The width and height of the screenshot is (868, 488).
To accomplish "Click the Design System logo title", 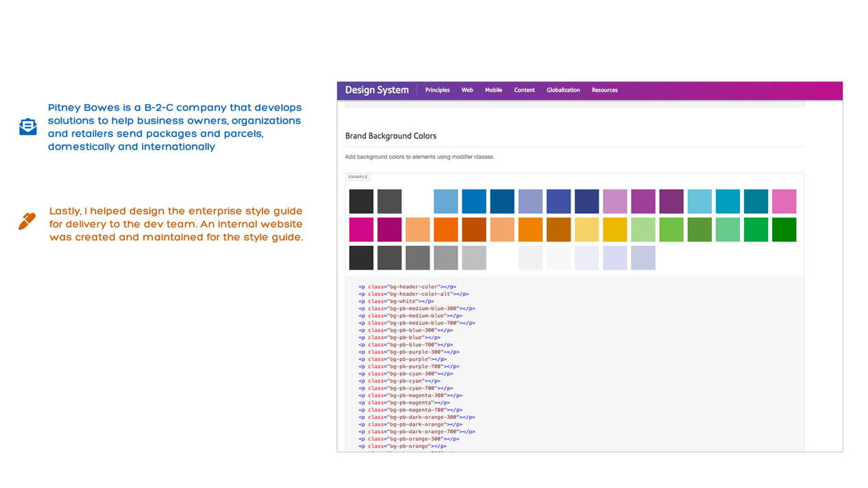I will (377, 90).
